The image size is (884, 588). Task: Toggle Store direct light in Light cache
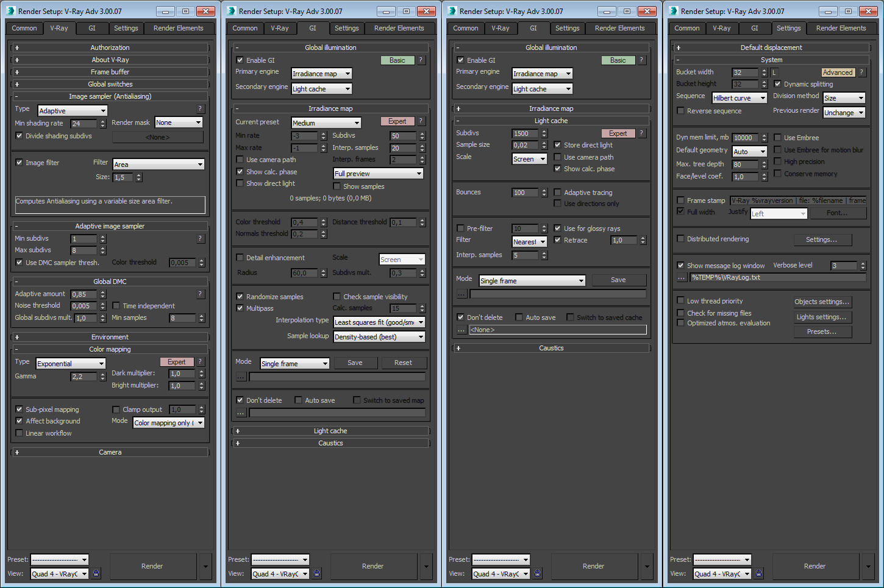557,145
